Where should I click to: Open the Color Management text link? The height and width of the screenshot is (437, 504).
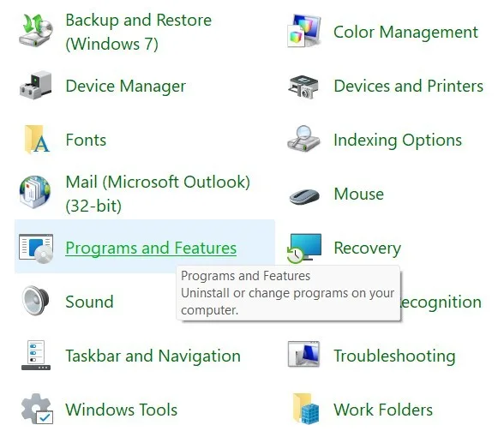405,33
